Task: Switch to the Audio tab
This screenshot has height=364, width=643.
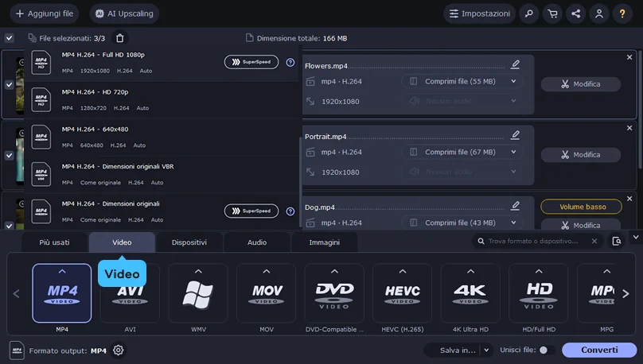Action: (x=257, y=242)
